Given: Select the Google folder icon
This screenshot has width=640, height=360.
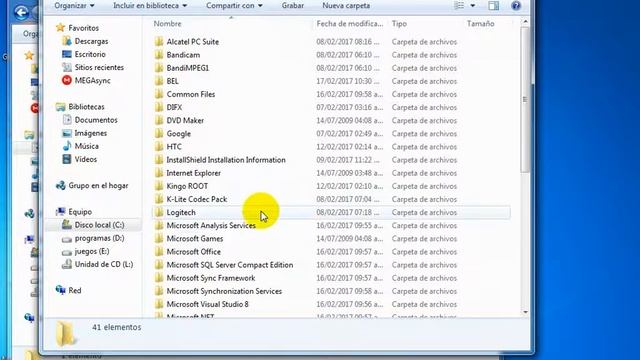Looking at the screenshot, I should [x=159, y=133].
